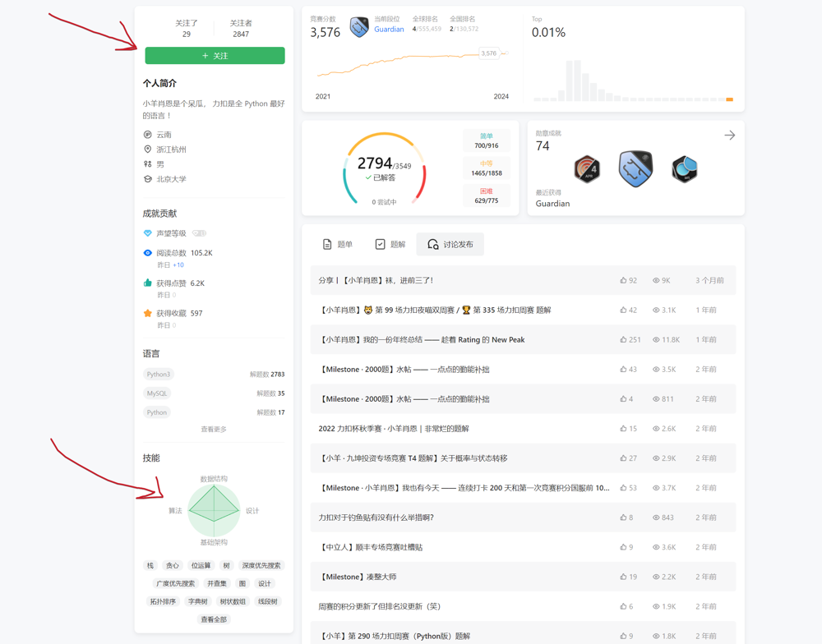
Task: Click the 深度优先搜索 skill tag
Action: pyautogui.click(x=261, y=565)
